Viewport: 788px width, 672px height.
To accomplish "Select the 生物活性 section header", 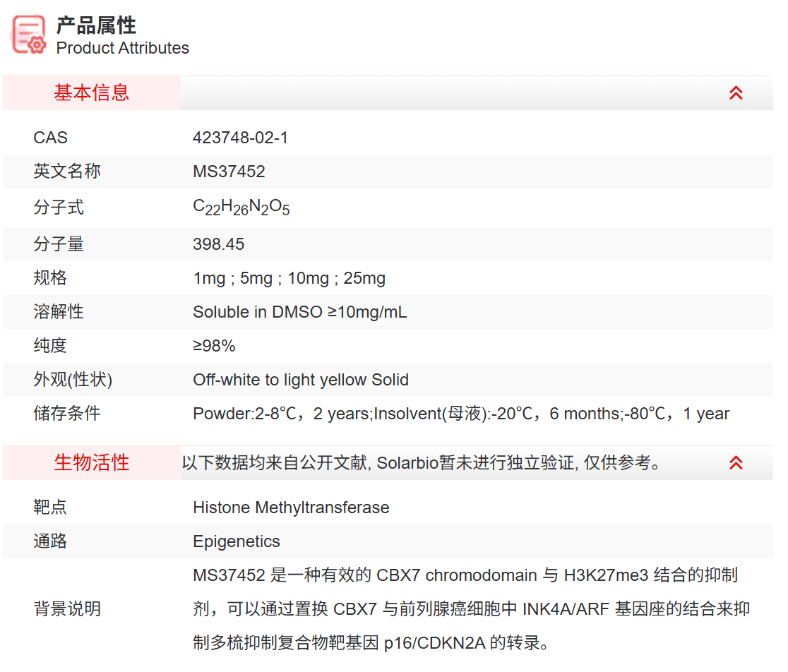I will pyautogui.click(x=90, y=462).
